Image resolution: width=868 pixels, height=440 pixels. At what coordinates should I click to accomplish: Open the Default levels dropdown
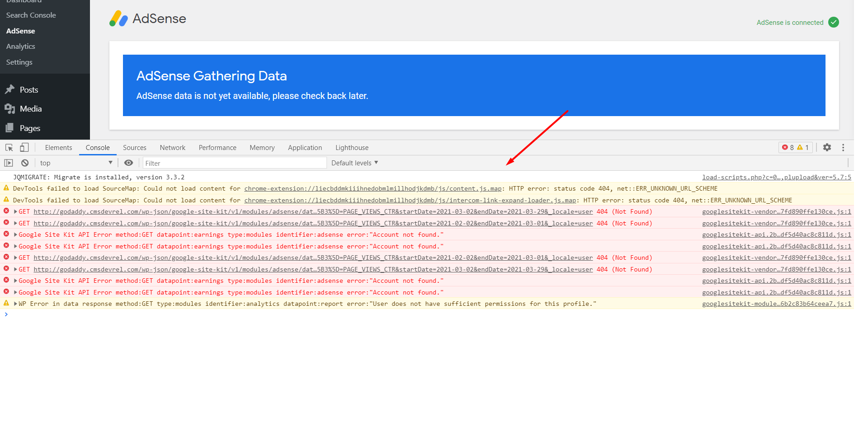pyautogui.click(x=354, y=163)
